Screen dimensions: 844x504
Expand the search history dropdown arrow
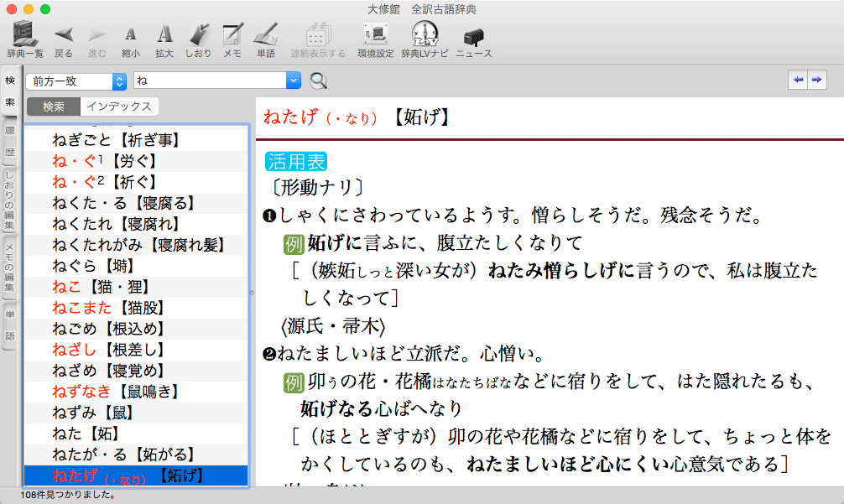click(293, 81)
